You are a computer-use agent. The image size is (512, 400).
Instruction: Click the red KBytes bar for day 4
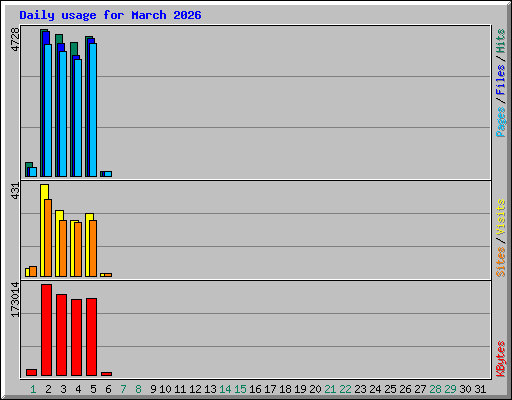76,337
